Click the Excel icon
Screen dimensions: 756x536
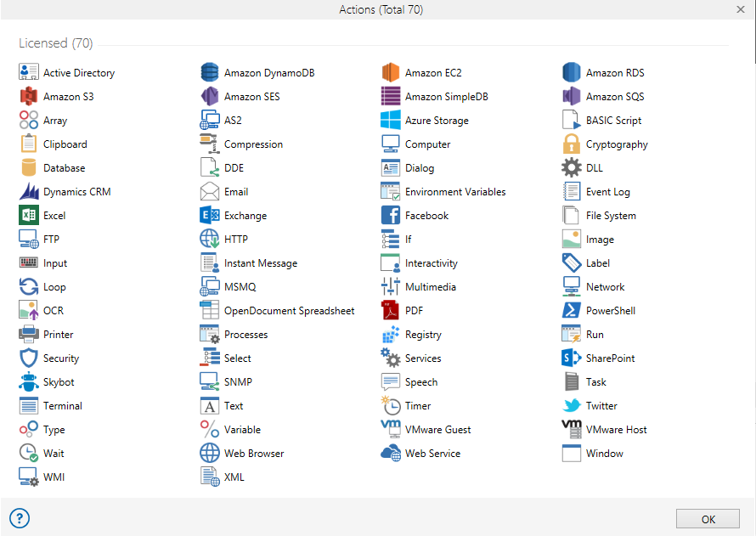28,215
